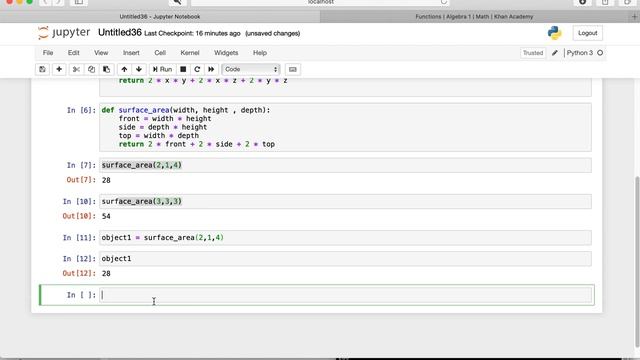
Task: Click the unsaved changes status text
Action: click(273, 33)
